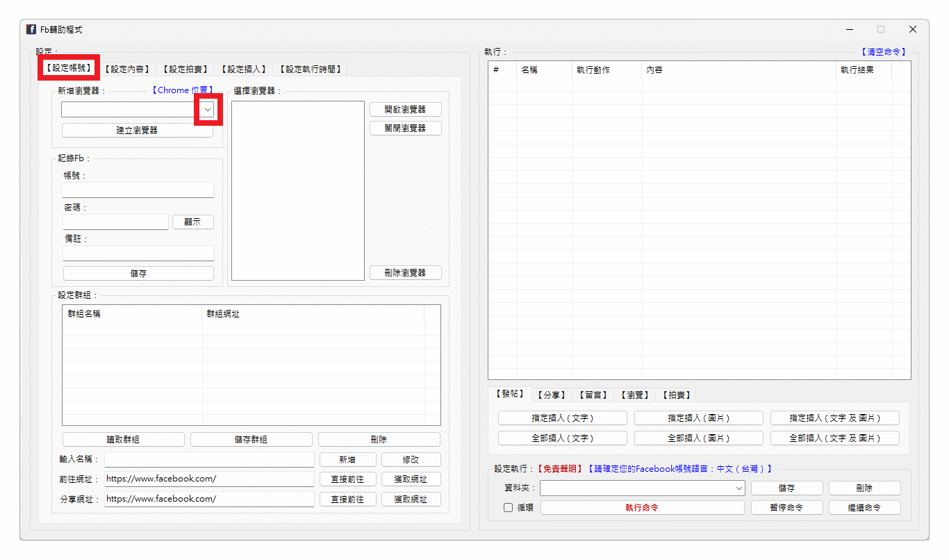Expand the 新增瀏覽器 dropdown arrow
This screenshot has width=949, height=560.
(208, 110)
